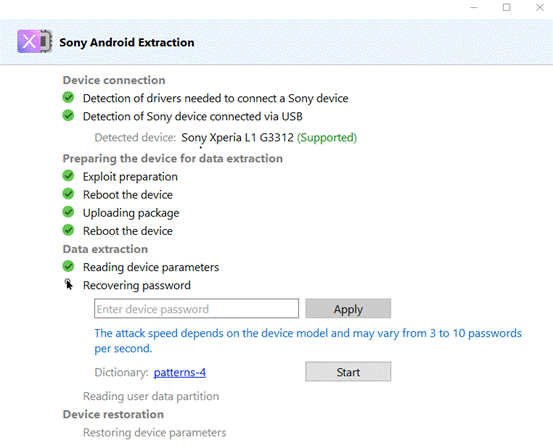Minimize the extraction window
The height and width of the screenshot is (448, 553).
coord(474,7)
